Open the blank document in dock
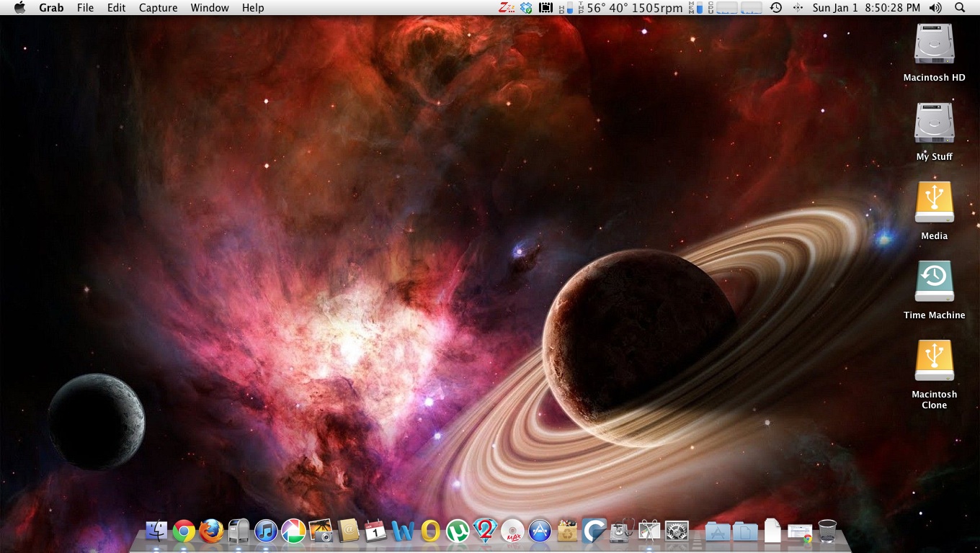980x553 pixels. [x=772, y=531]
